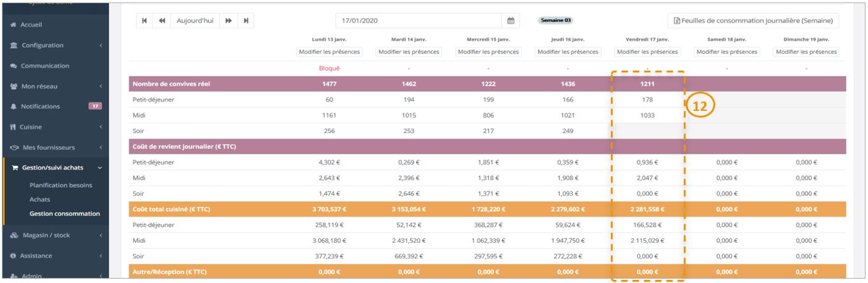This screenshot has height=283, width=868.
Task: Click the red Bloqué status text
Action: [x=329, y=68]
